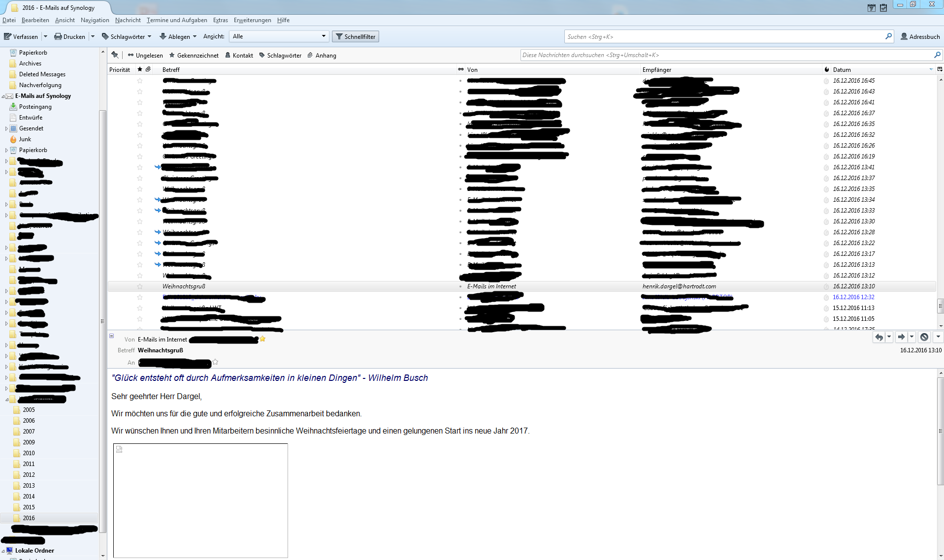
Task: Pin the quick filter settings
Action: [x=115, y=55]
